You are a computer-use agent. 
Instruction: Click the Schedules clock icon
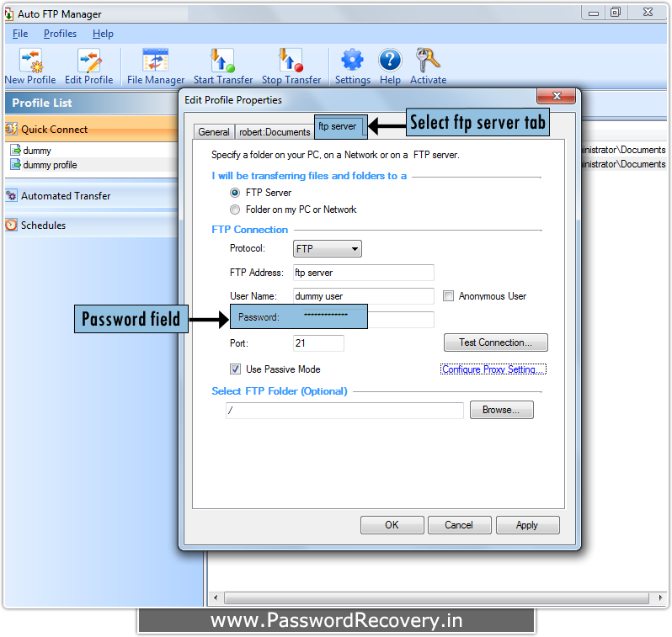coord(11,225)
